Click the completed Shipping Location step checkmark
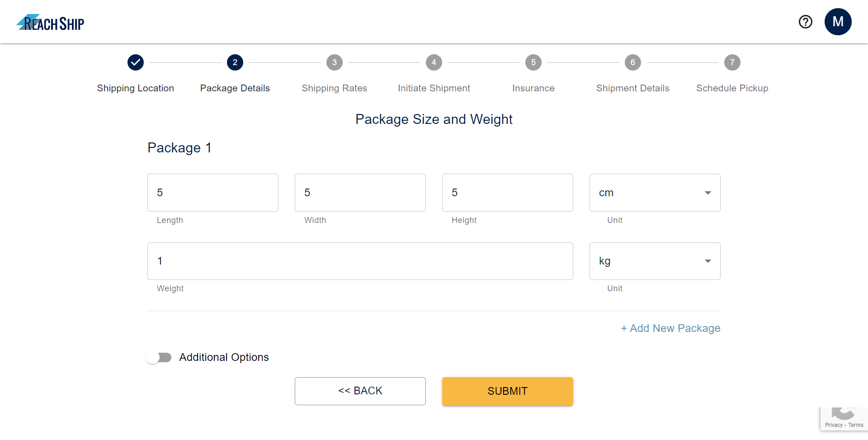Image resolution: width=868 pixels, height=440 pixels. click(x=135, y=62)
